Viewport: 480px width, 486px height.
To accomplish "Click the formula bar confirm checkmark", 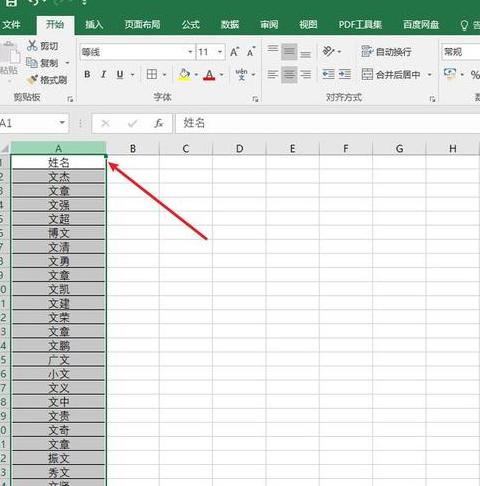I will 132,124.
